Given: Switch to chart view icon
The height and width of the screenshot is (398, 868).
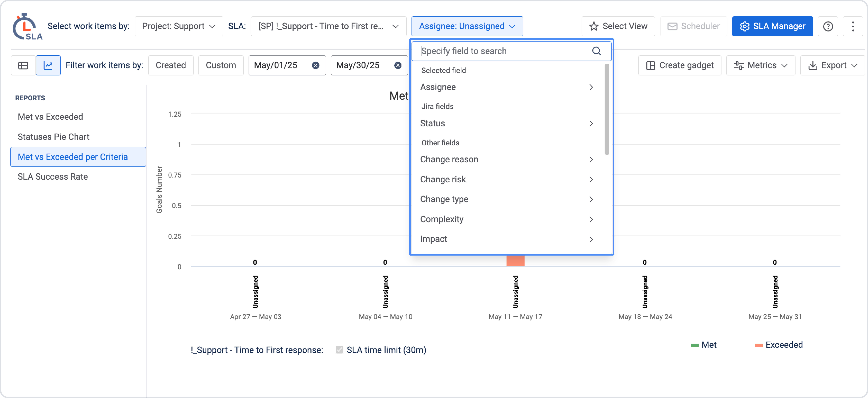Looking at the screenshot, I should click(48, 65).
